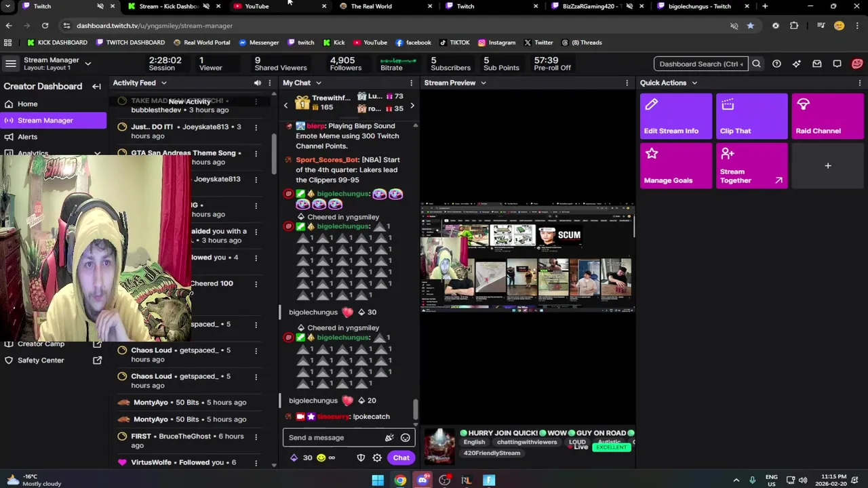Click the Manage Goals quick action
The image size is (868, 488).
tap(675, 166)
